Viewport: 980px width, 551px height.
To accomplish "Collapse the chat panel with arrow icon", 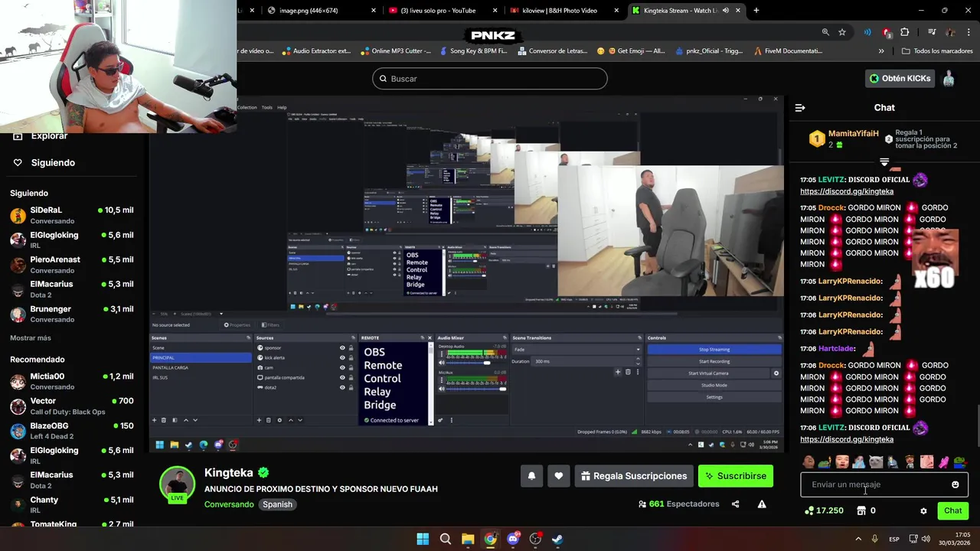I will click(x=800, y=108).
